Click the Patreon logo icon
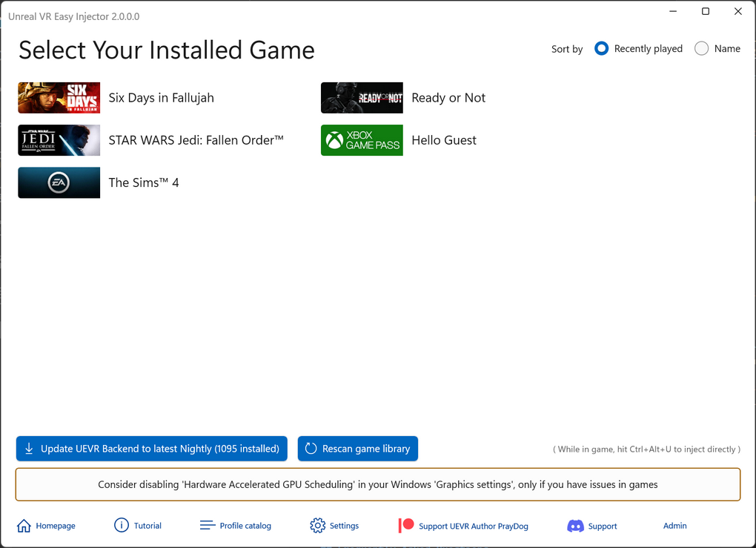756x548 pixels. click(x=406, y=525)
